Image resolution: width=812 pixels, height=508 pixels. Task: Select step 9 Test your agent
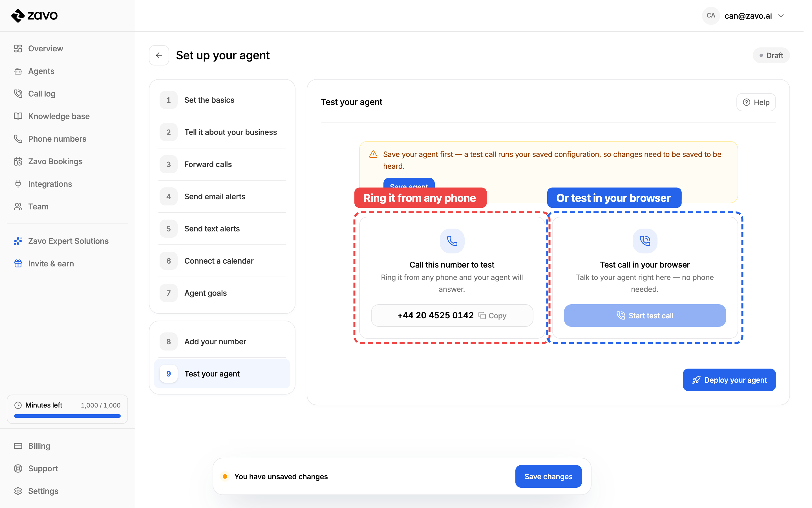tap(222, 374)
